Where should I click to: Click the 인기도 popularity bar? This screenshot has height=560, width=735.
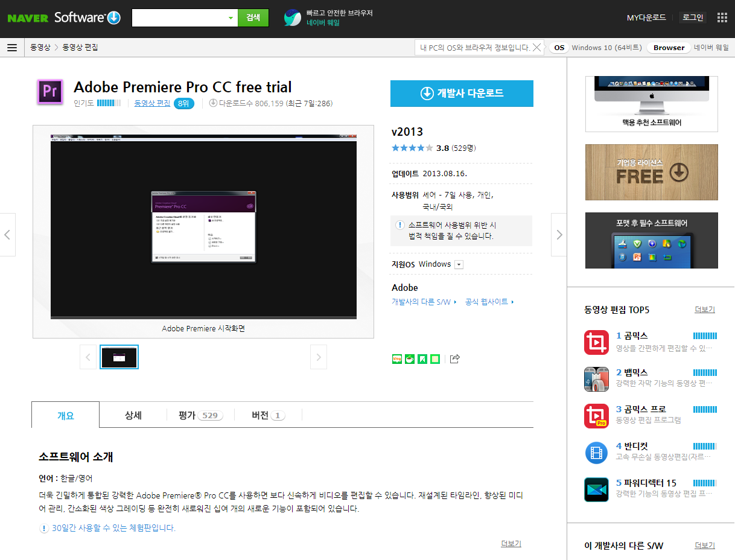(x=109, y=103)
